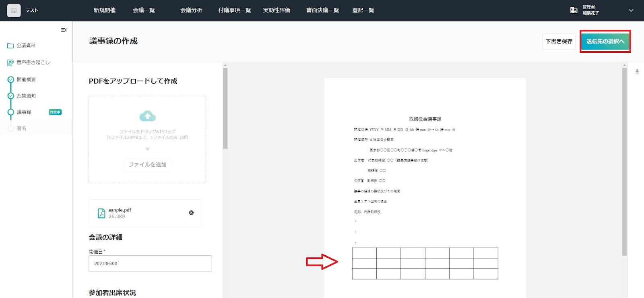Click the cloud upload icon

(x=147, y=116)
